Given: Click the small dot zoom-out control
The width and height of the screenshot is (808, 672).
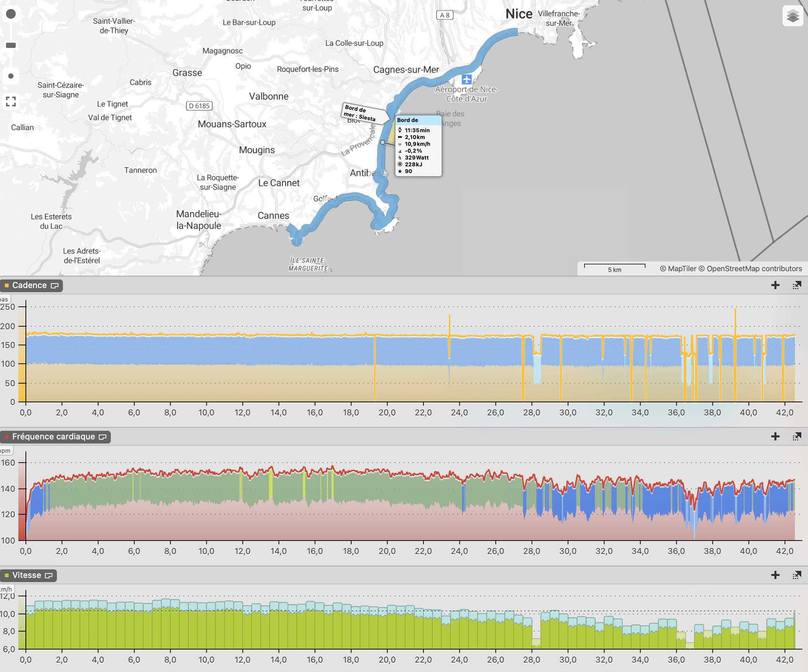Looking at the screenshot, I should (11, 76).
